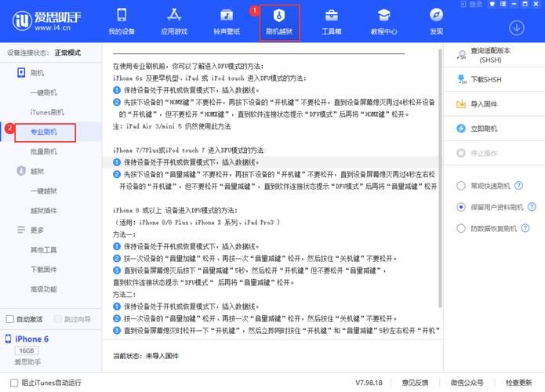The height and width of the screenshot is (392, 545).
Task: Click the 16GB storage label
Action: pos(27,350)
